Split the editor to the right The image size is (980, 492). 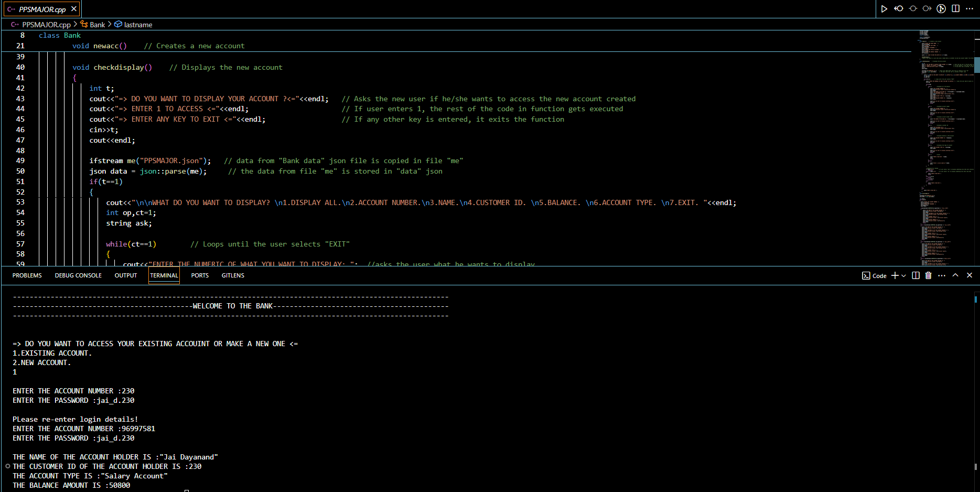coord(955,9)
